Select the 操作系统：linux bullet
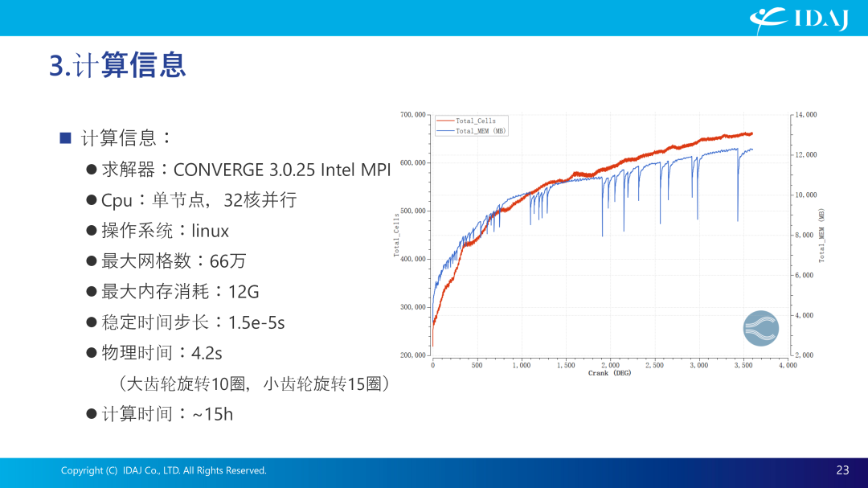The height and width of the screenshot is (488, 868). click(x=165, y=231)
